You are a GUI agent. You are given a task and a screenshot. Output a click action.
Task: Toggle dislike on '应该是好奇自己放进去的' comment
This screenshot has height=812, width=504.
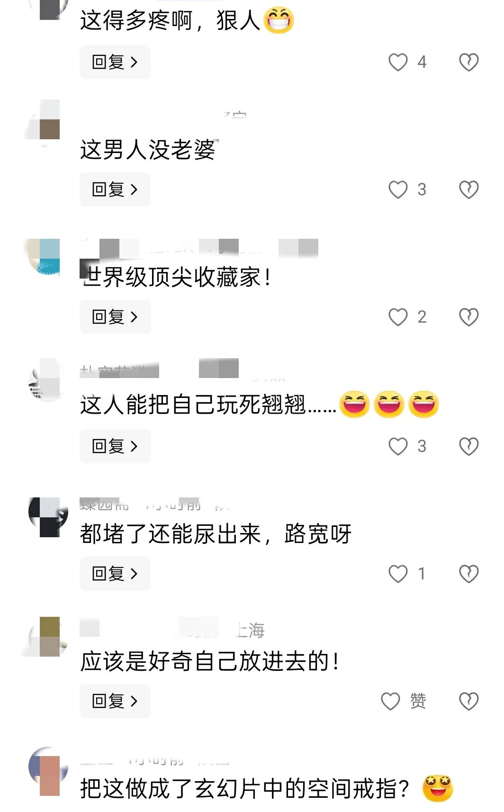(469, 701)
